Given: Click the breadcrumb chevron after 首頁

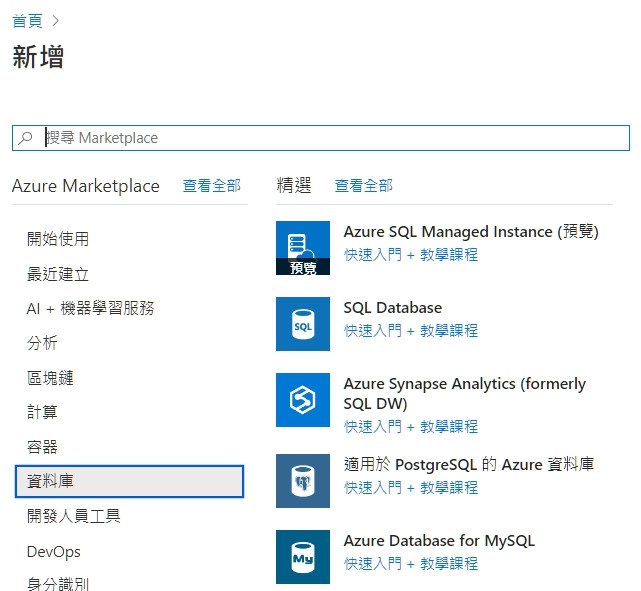Looking at the screenshot, I should pos(56,21).
